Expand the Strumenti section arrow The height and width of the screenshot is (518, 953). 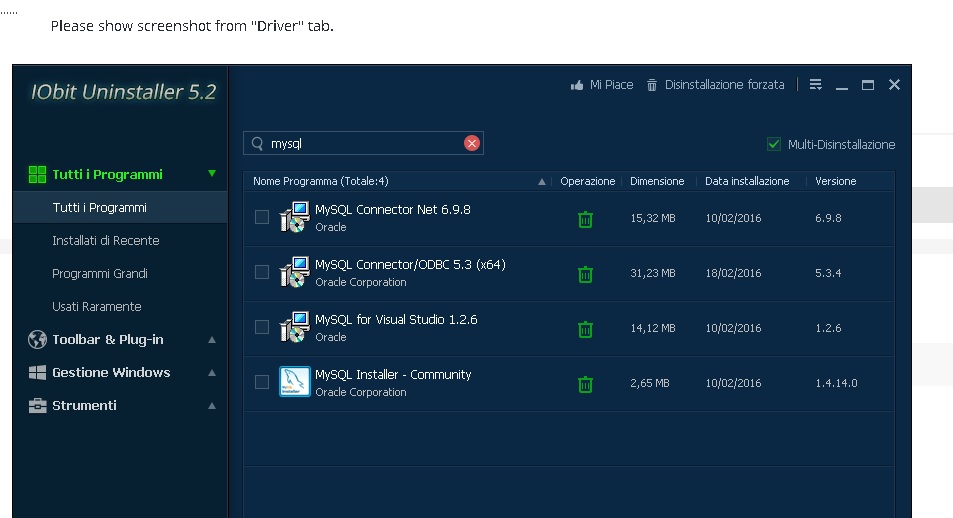[212, 406]
